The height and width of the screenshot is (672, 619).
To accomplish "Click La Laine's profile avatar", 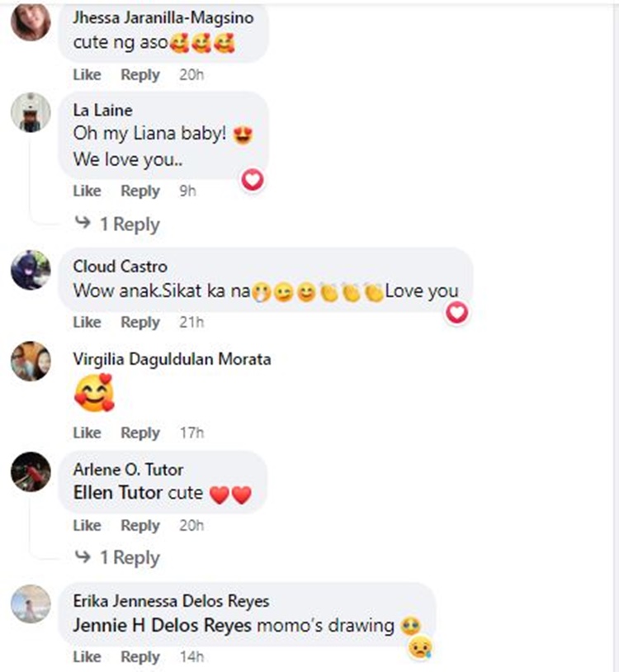I will click(31, 111).
